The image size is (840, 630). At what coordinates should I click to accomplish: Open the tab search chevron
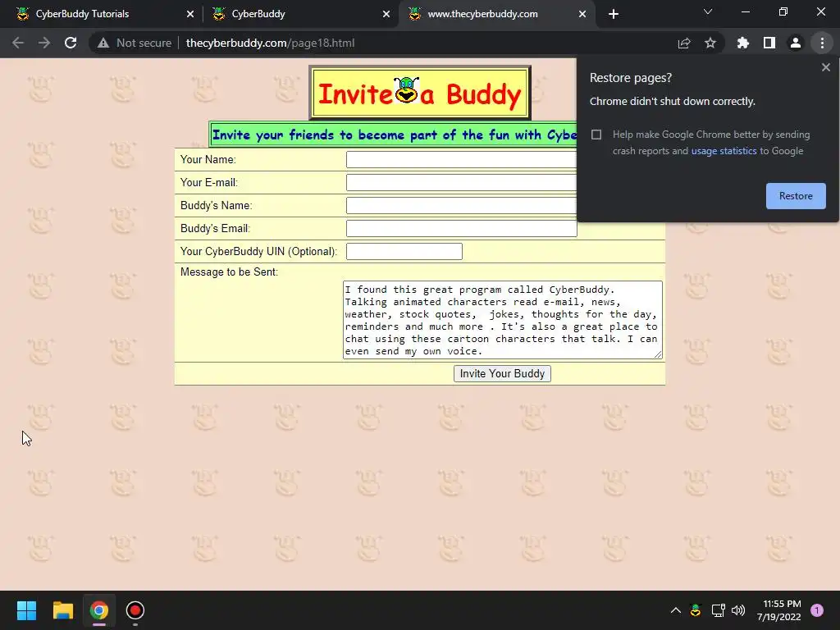[x=708, y=11]
